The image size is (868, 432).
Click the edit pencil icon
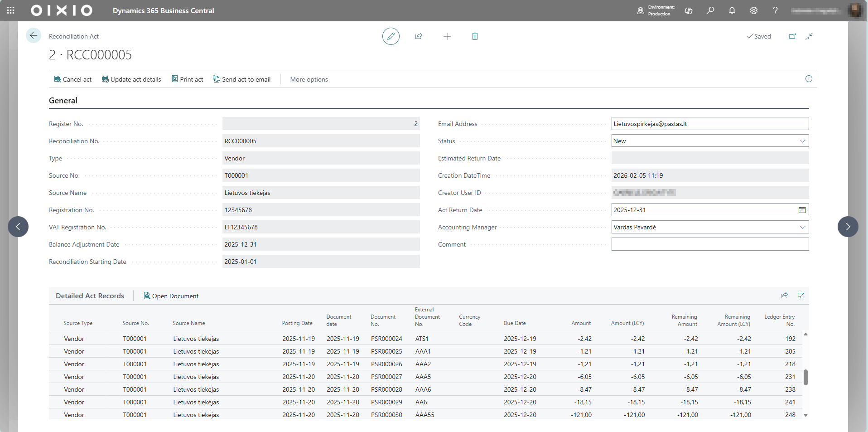(391, 36)
